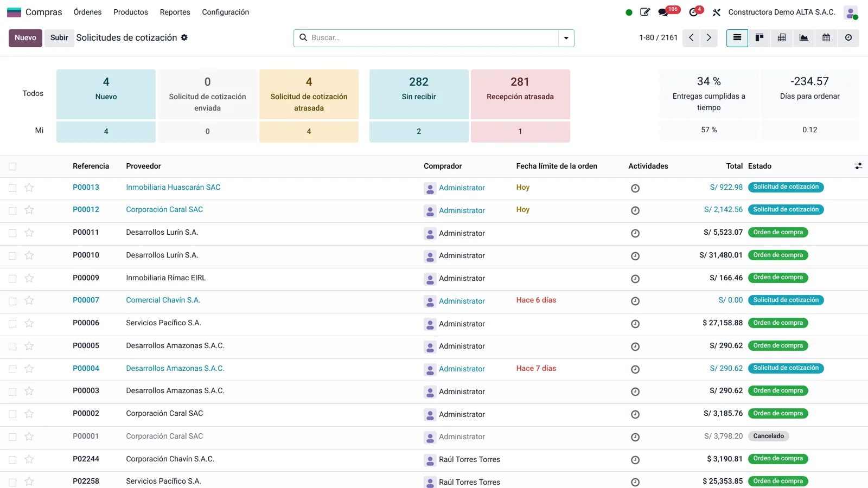Filter by Solicitud de cotización atrasada card

309,94
